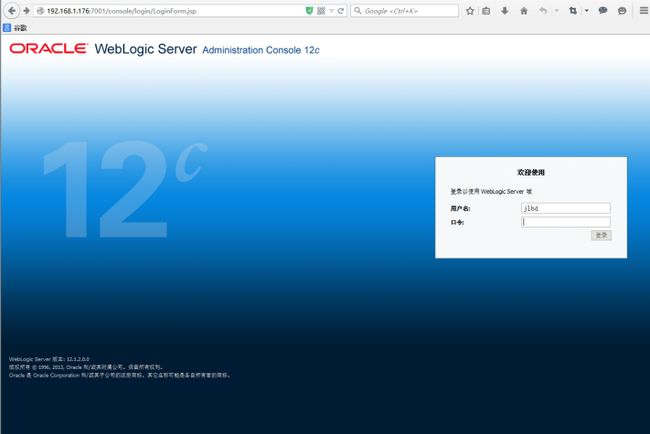Click the WebLogic Server version text at bottom
The width and height of the screenshot is (650, 434).
(49, 359)
